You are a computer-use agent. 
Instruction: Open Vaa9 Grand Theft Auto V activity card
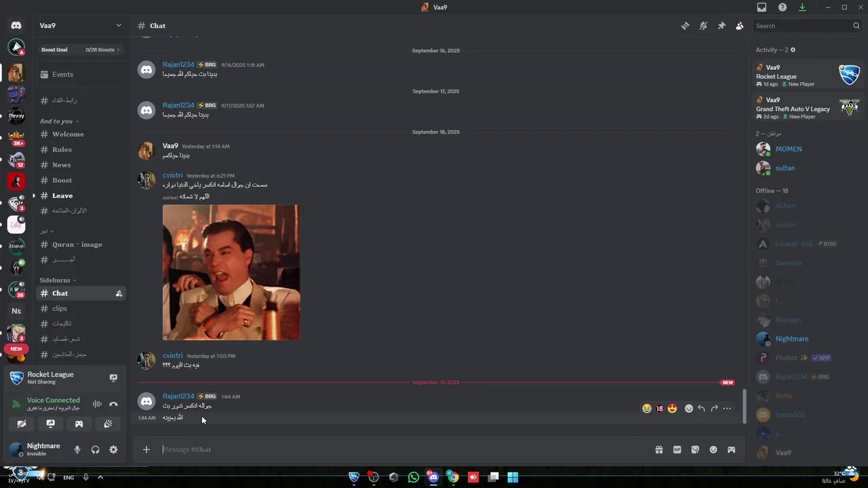tap(808, 108)
